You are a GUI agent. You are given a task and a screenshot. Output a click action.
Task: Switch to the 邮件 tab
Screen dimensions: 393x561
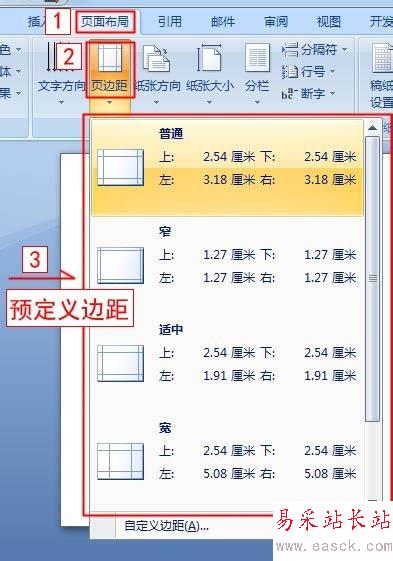(x=223, y=22)
